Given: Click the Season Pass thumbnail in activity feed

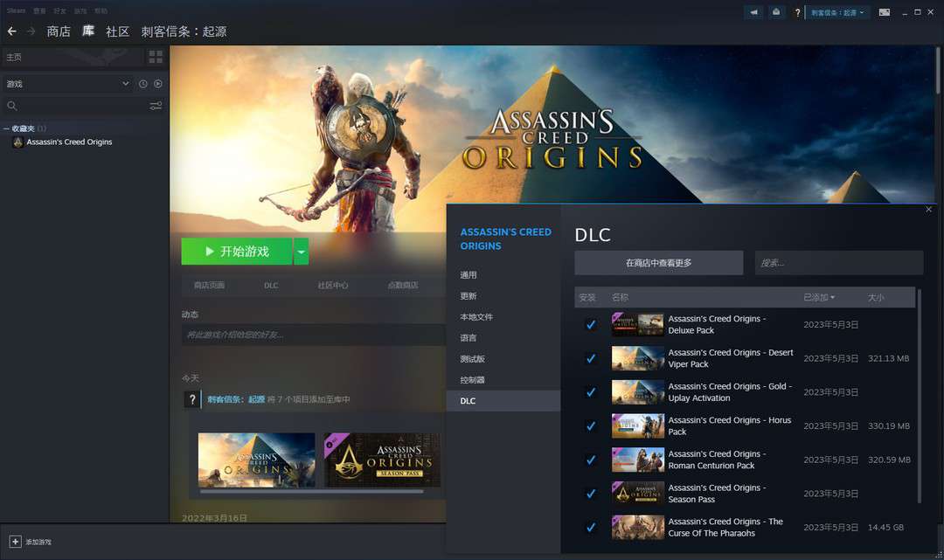Looking at the screenshot, I should 382,460.
